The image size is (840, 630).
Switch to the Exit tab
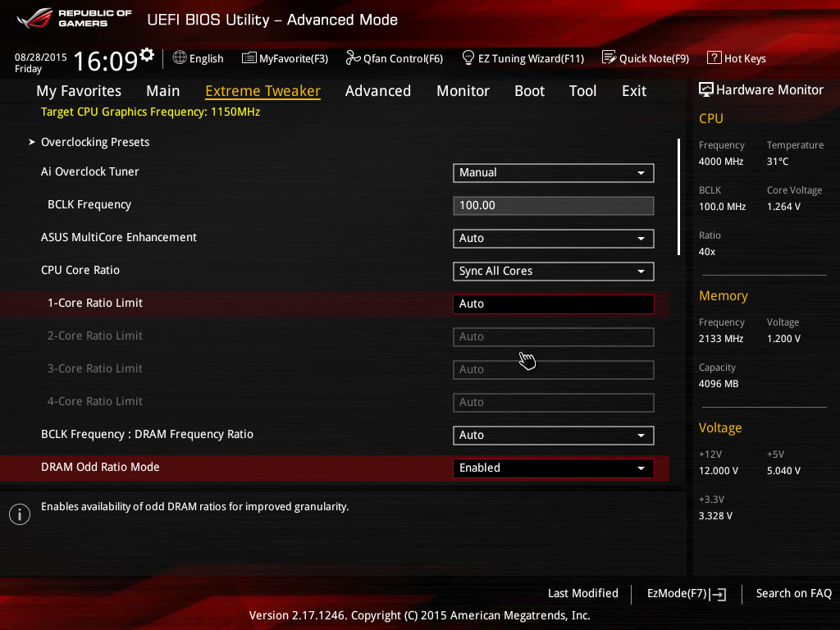[634, 91]
